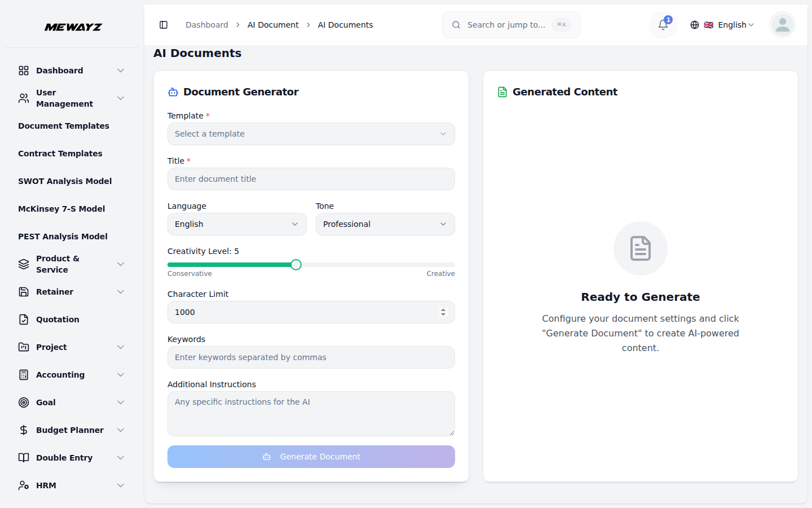812x508 pixels.
Task: Collapse the sidebar using the panel icon
Action: coord(164,24)
